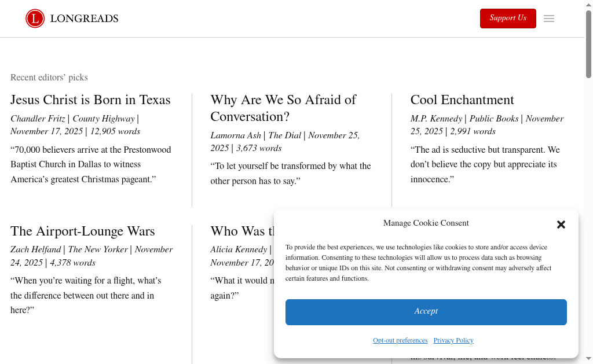Open the hamburger menu icon
The width and height of the screenshot is (593, 364).
[549, 19]
